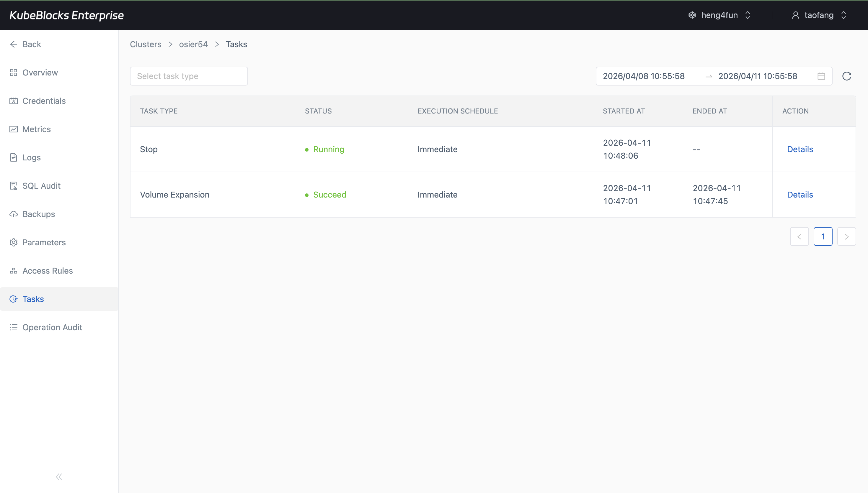Go to the next page of tasks
This screenshot has width=868, height=493.
pyautogui.click(x=847, y=236)
